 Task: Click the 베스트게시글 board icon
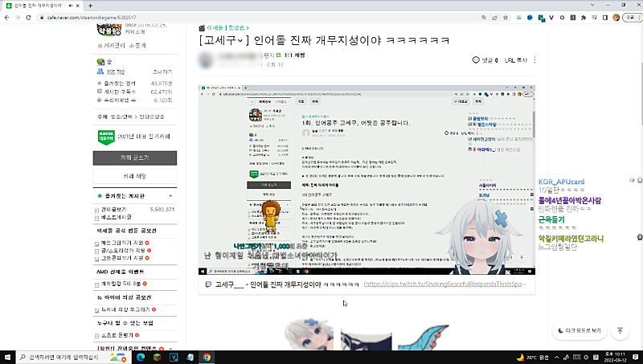(96, 218)
